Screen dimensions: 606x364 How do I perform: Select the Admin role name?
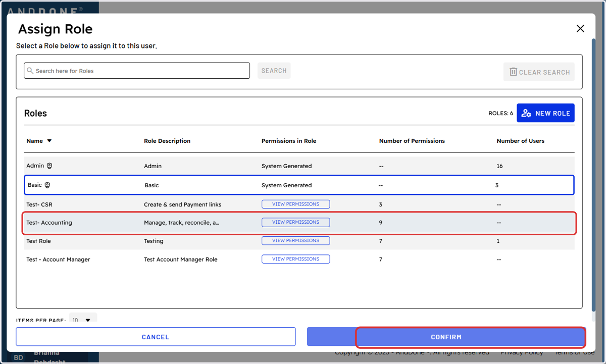point(35,166)
